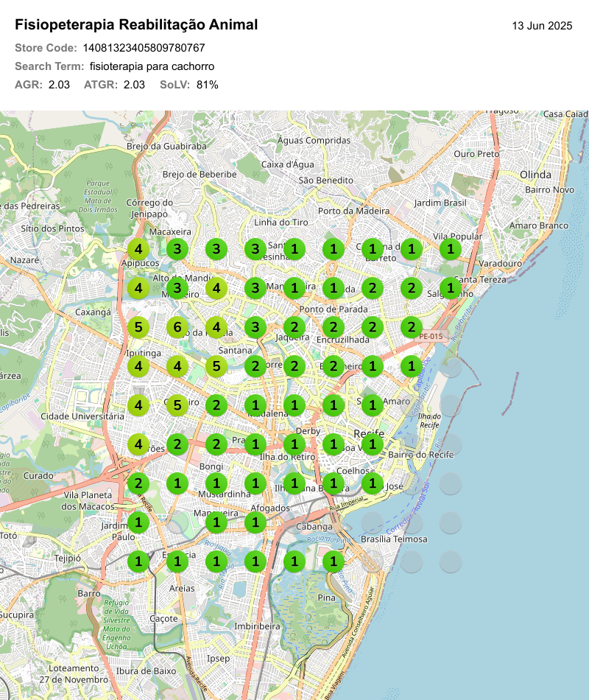Click the topmost gray unranked marker
Image resolution: width=589 pixels, height=700 pixels.
pyautogui.click(x=451, y=366)
